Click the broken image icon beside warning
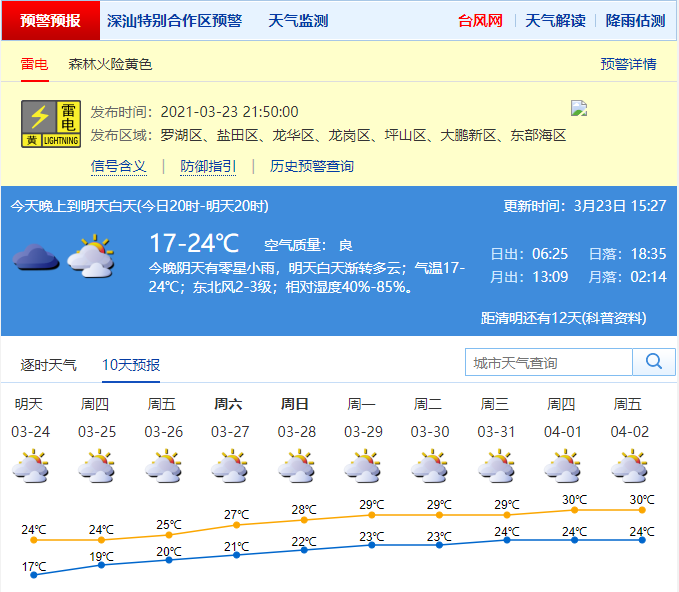Viewport: 679px width, 592px height. coord(578,108)
